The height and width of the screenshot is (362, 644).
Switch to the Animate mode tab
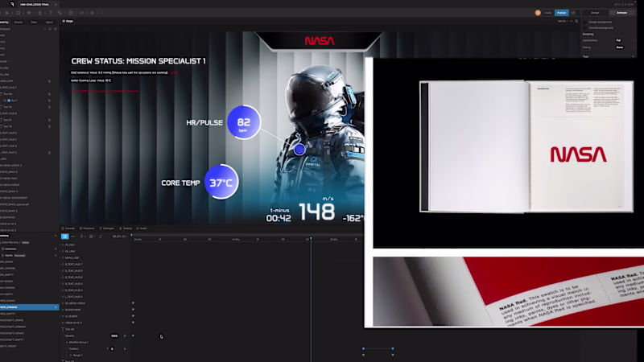(x=621, y=13)
